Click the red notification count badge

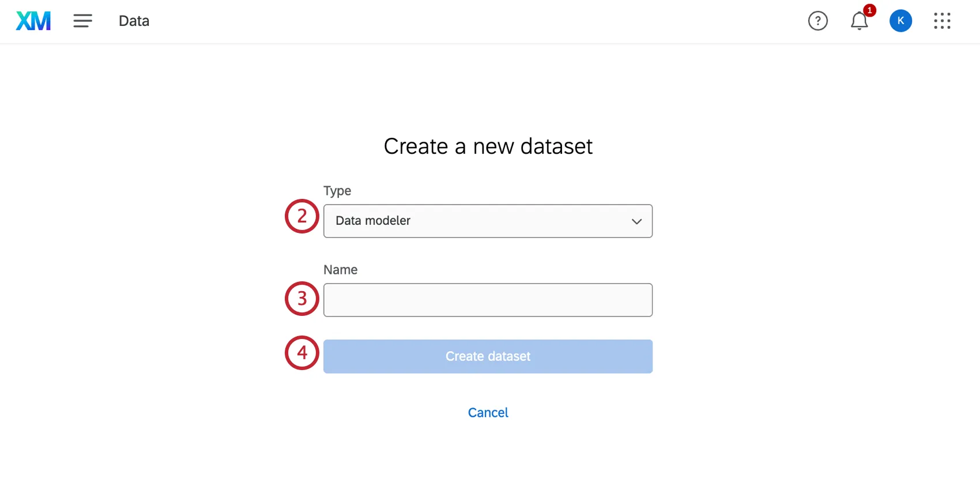(x=869, y=10)
